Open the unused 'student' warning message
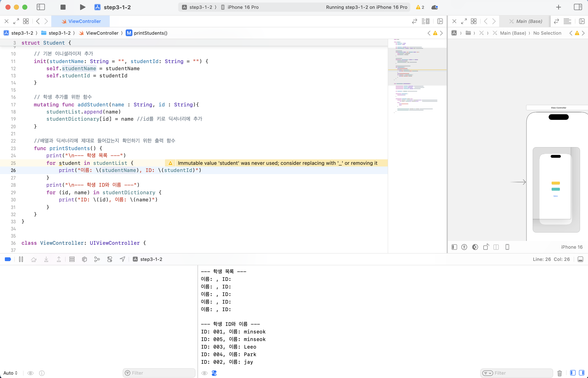The image size is (588, 378). click(277, 163)
